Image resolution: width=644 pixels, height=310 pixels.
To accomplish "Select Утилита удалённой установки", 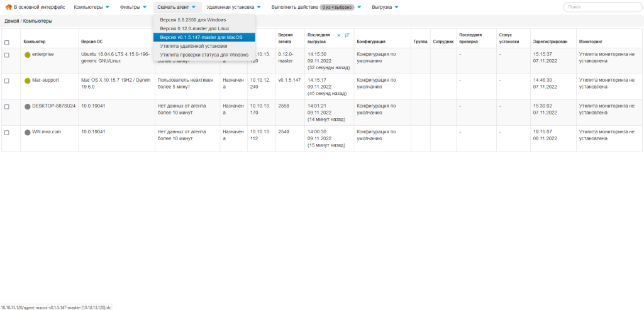I will [204, 46].
